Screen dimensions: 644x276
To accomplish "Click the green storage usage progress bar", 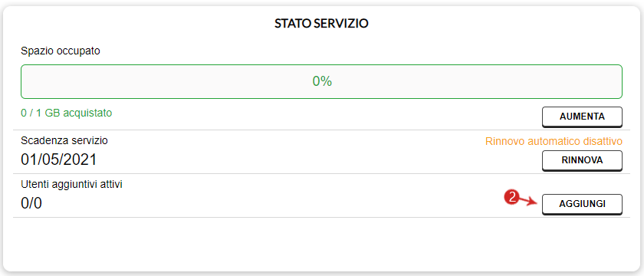I will [321, 81].
